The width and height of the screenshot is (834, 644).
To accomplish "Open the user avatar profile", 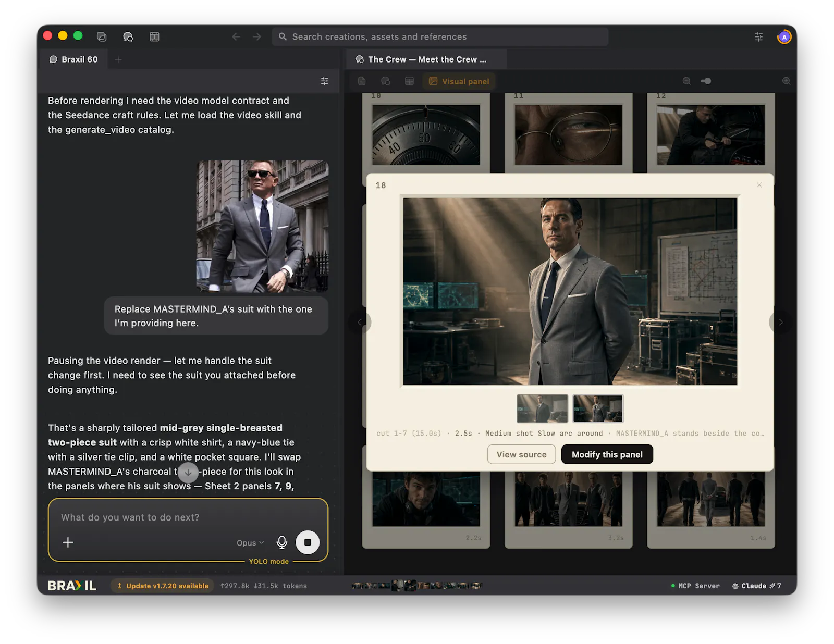I will click(x=784, y=37).
